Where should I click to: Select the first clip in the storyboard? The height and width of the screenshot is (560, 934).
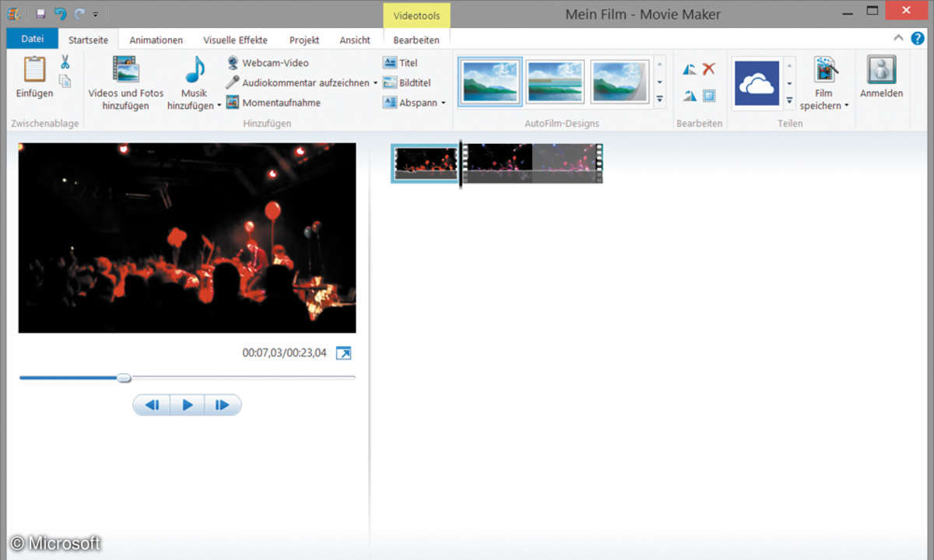425,163
